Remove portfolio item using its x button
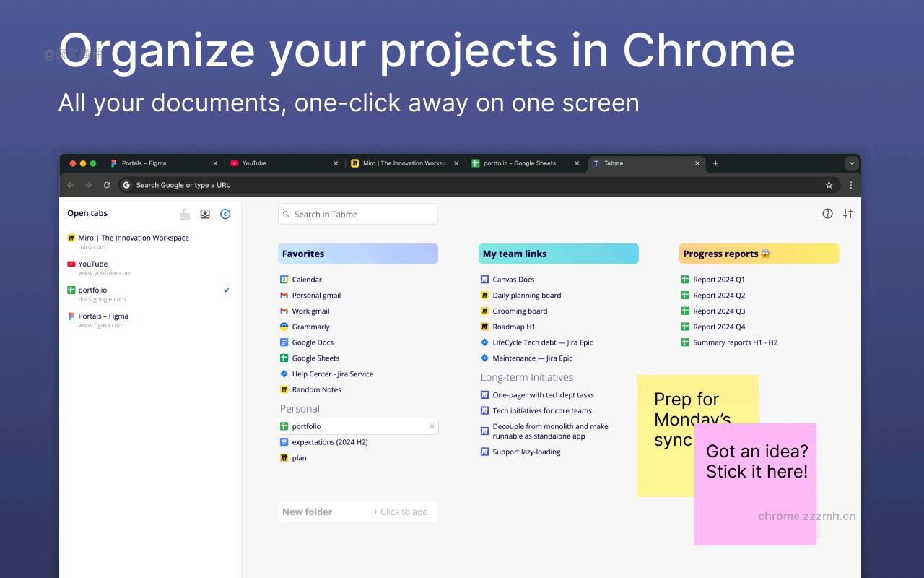Image resolution: width=924 pixels, height=578 pixels. tap(432, 426)
